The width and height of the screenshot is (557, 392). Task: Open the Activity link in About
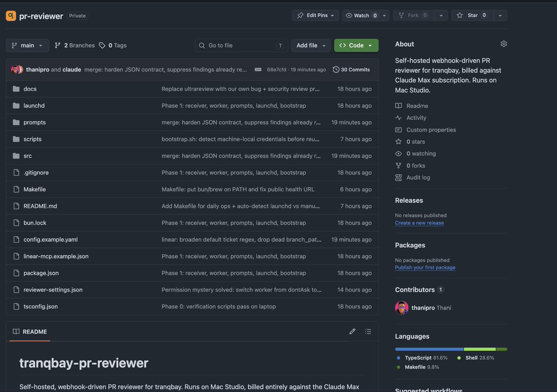411,118
